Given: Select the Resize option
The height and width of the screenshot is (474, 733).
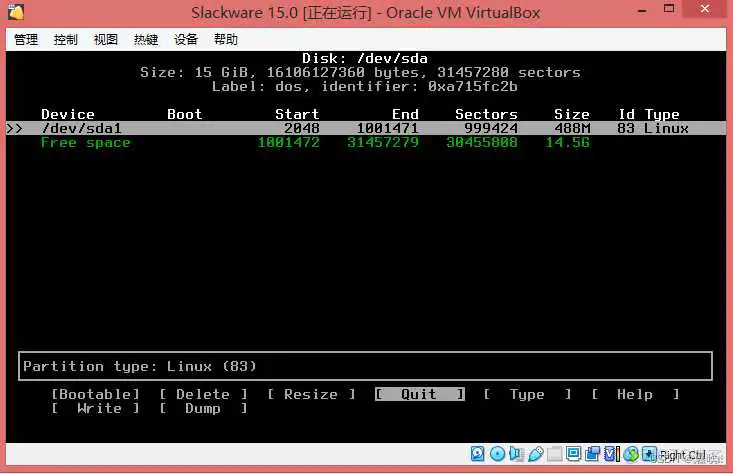Looking at the screenshot, I should point(311,394).
